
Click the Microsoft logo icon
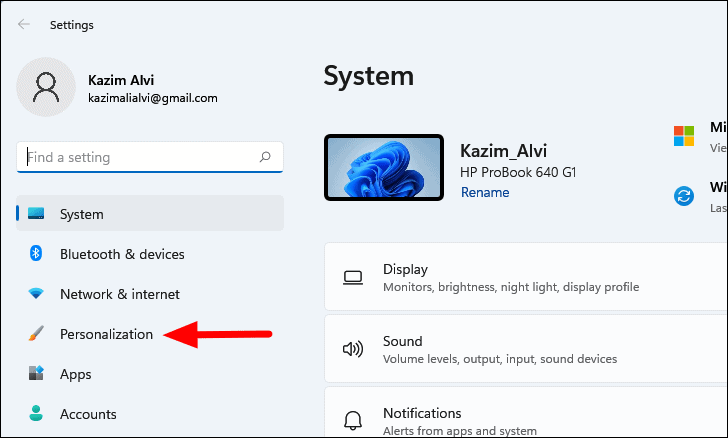[684, 136]
